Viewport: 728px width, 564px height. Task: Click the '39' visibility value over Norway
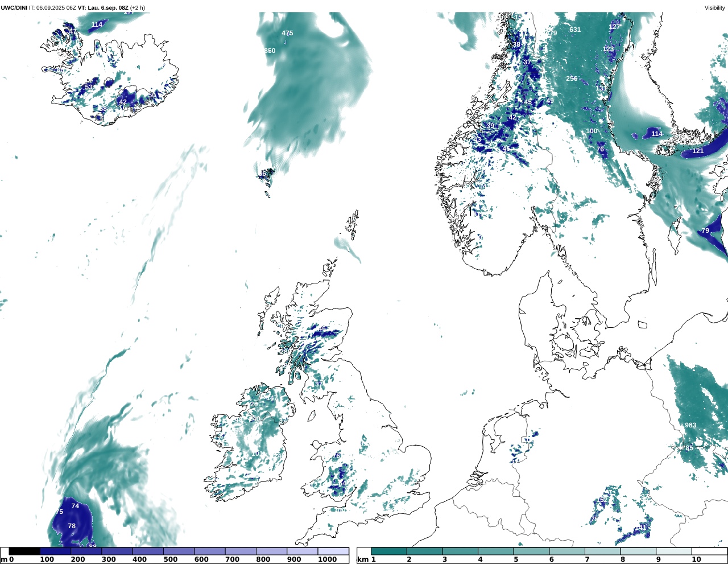click(x=490, y=126)
